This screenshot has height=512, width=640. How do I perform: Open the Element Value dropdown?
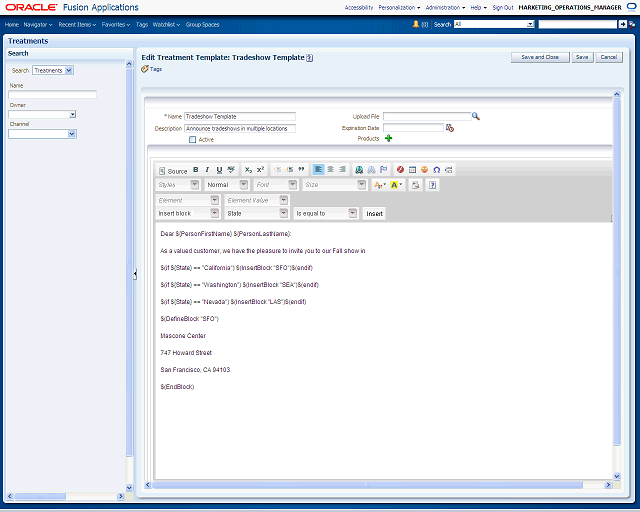click(284, 200)
